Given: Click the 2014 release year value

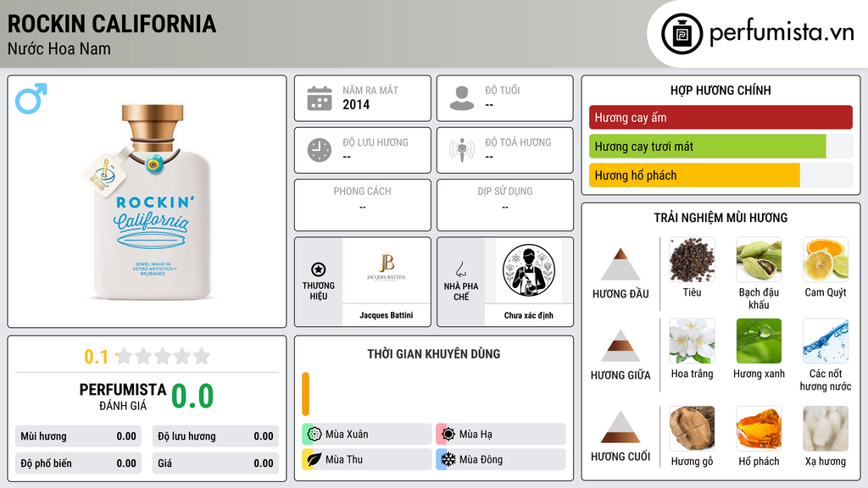Looking at the screenshot, I should 356,104.
